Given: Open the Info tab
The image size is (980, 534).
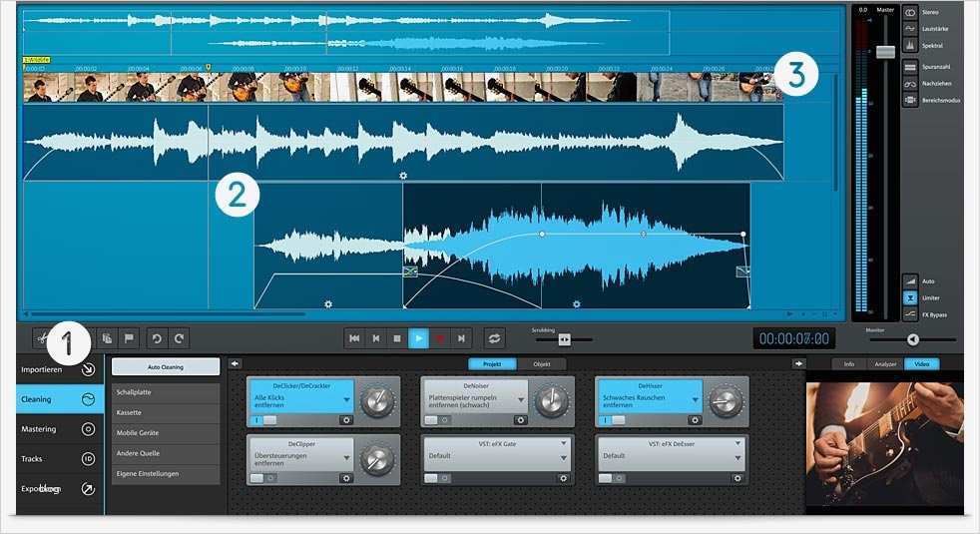Looking at the screenshot, I should 848,364.
